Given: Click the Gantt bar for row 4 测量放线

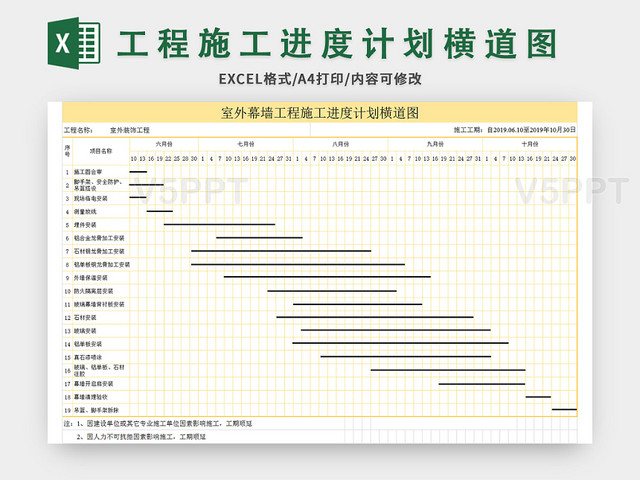Looking at the screenshot, I should 160,211.
